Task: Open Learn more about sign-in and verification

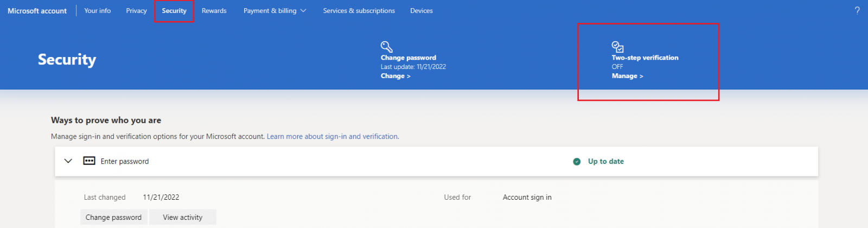Action: (332, 137)
